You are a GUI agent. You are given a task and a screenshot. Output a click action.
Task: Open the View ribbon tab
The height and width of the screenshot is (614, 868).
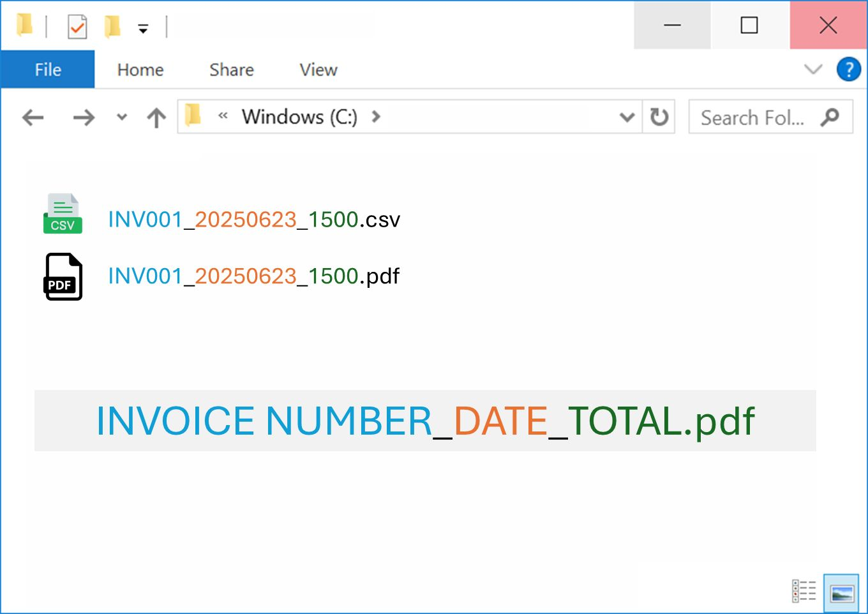pos(318,70)
